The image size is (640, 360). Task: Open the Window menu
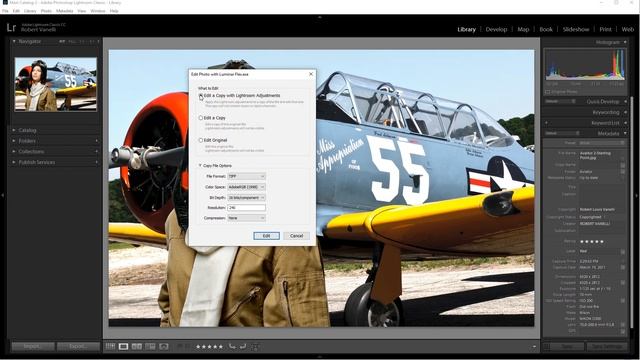point(98,11)
